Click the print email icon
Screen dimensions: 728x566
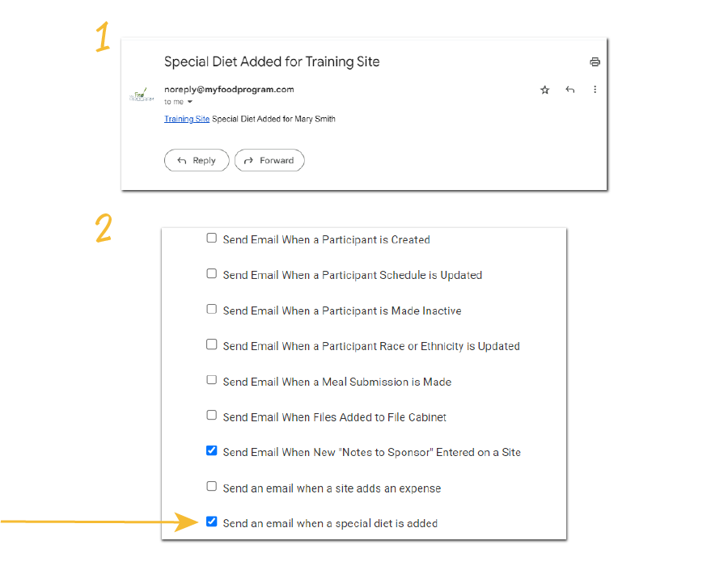(595, 62)
